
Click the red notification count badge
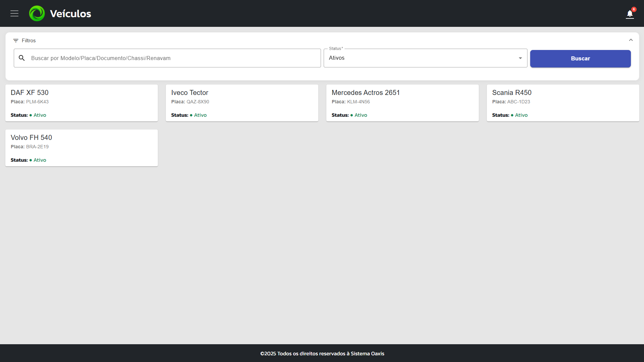[x=634, y=9]
